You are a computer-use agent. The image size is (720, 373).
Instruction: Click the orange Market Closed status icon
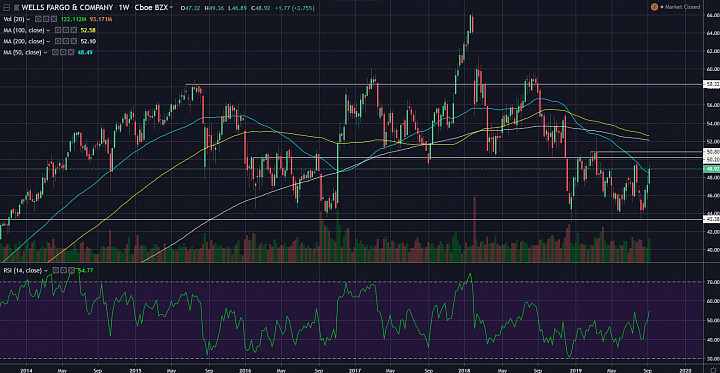click(654, 7)
